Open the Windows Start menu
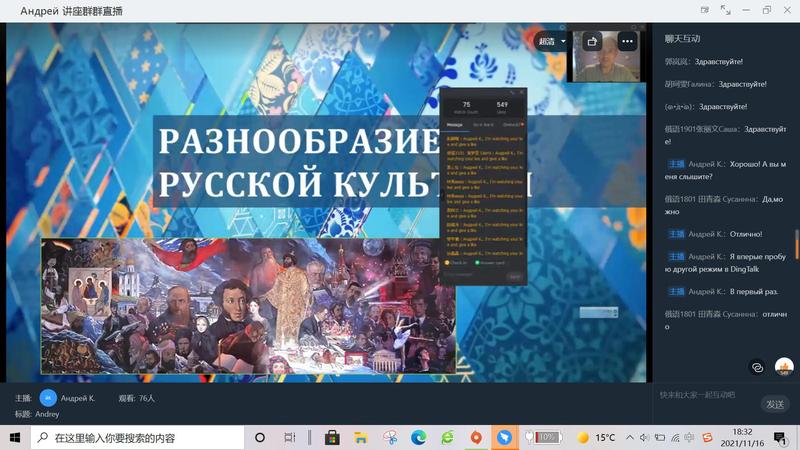The width and height of the screenshot is (800, 450). tap(15, 438)
